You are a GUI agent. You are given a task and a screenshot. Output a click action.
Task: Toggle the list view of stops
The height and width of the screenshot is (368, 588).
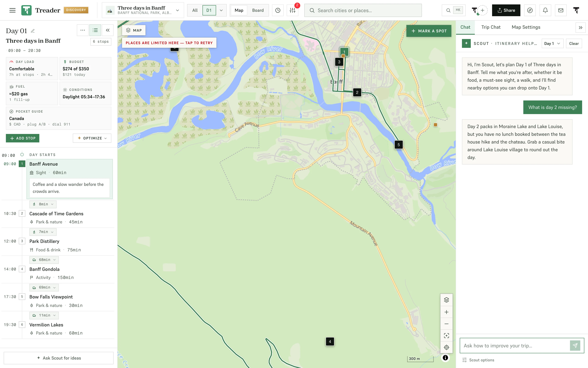click(x=95, y=30)
